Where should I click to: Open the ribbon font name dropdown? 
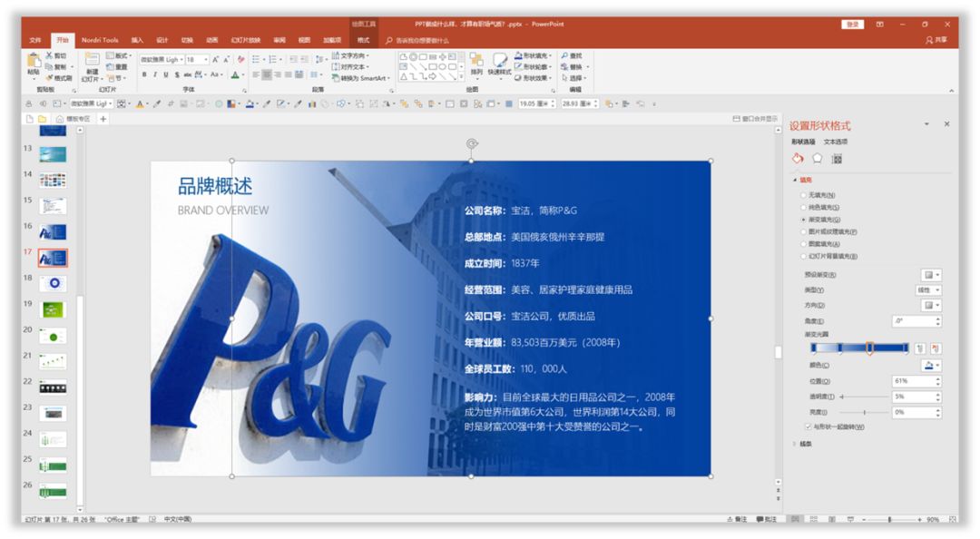[x=181, y=59]
